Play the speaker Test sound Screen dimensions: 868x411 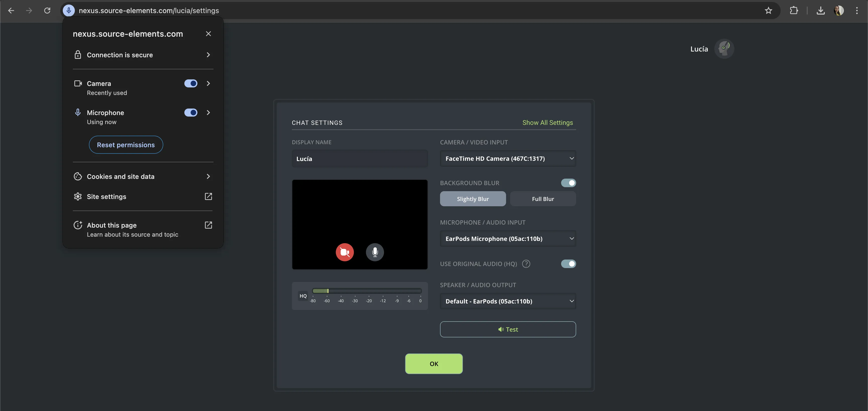[x=508, y=329]
